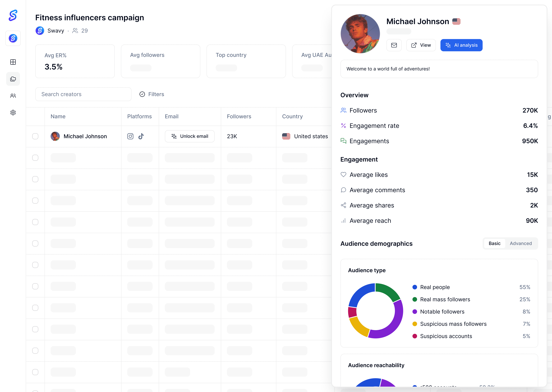The height and width of the screenshot is (392, 552).
Task: Select the Swavy workspace tile in sidebar
Action: tap(13, 38)
